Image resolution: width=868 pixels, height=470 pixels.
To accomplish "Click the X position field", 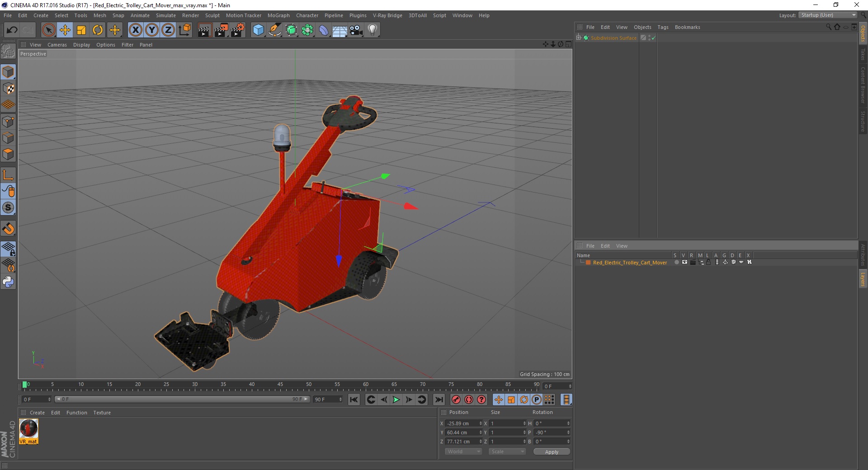I will point(462,423).
